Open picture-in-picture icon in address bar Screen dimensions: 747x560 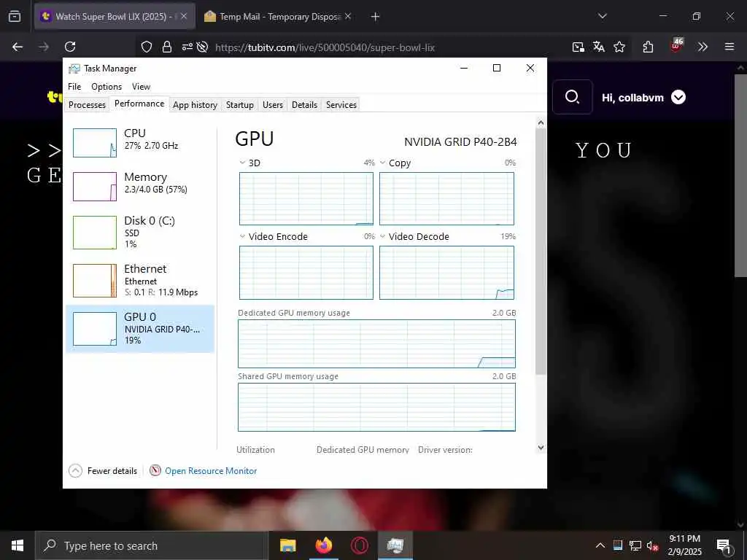(578, 47)
